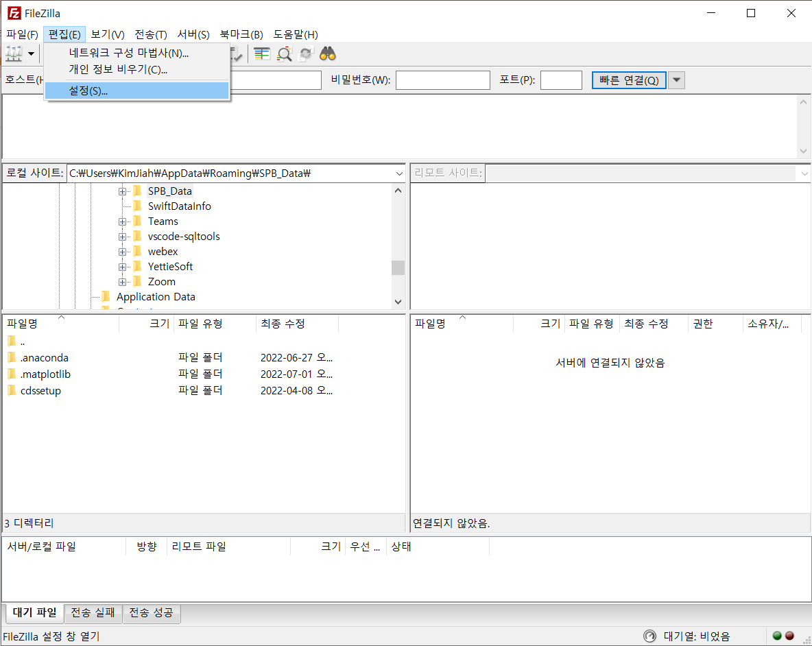
Task: Open the 북마크(B) menu
Action: (241, 35)
